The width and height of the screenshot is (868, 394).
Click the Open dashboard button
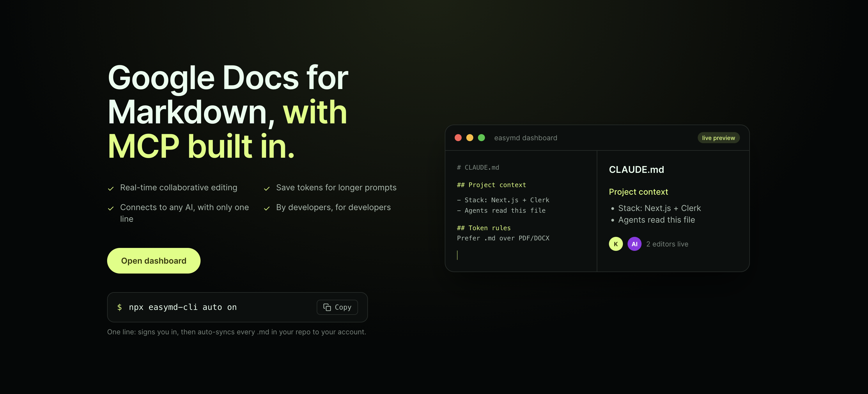pos(154,261)
